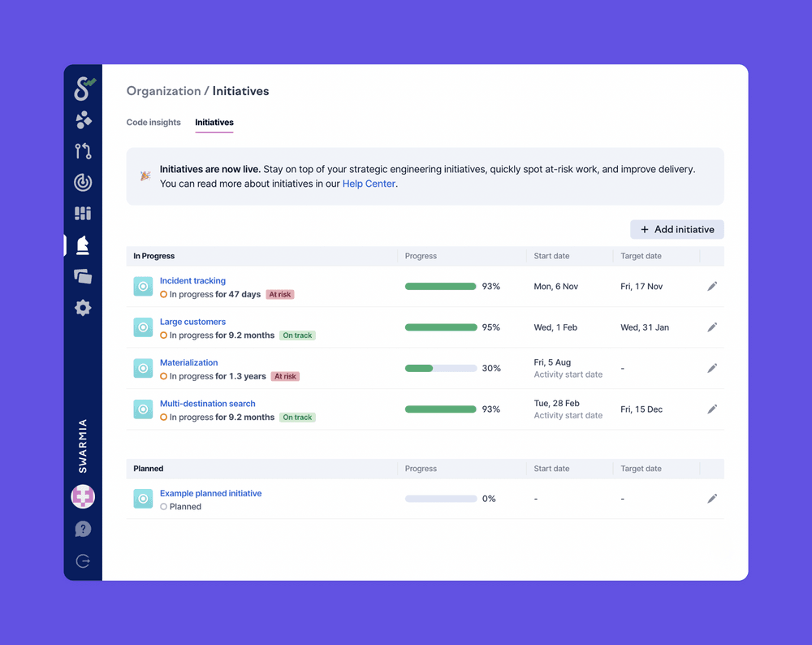The width and height of the screenshot is (812, 645).
Task: Open the stacked cards sidebar icon
Action: point(83,277)
